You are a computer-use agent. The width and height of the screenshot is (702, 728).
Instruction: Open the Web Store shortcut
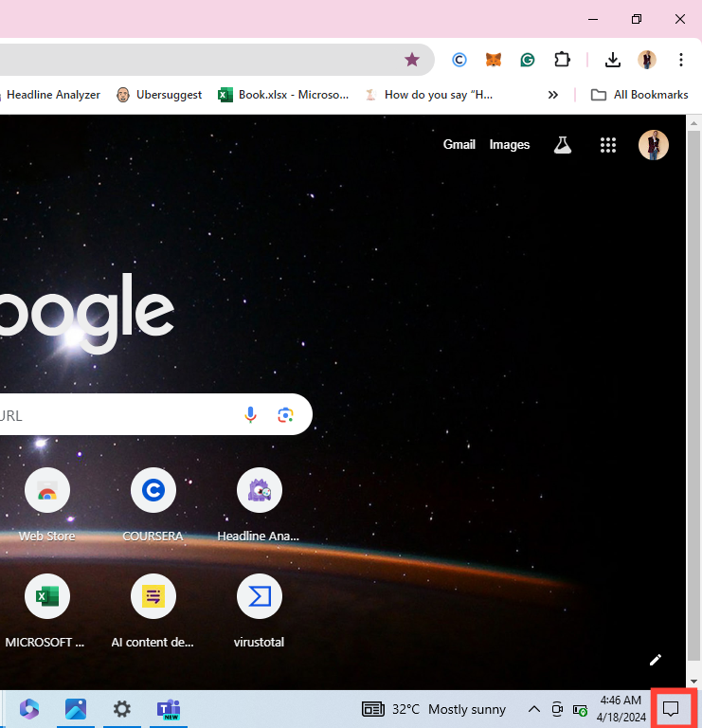46,505
